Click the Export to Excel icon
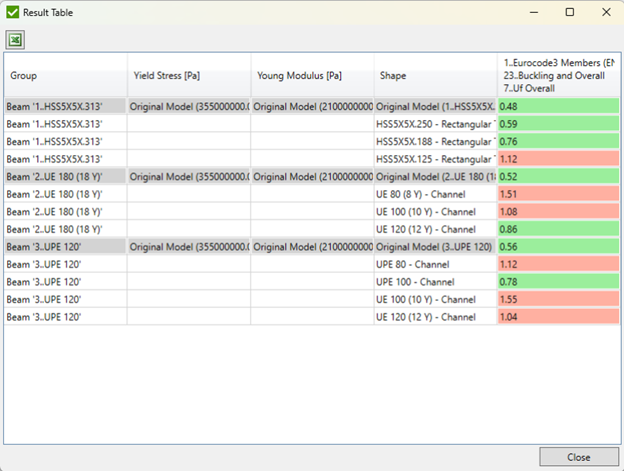Screen dimensions: 624x471 pos(17,40)
